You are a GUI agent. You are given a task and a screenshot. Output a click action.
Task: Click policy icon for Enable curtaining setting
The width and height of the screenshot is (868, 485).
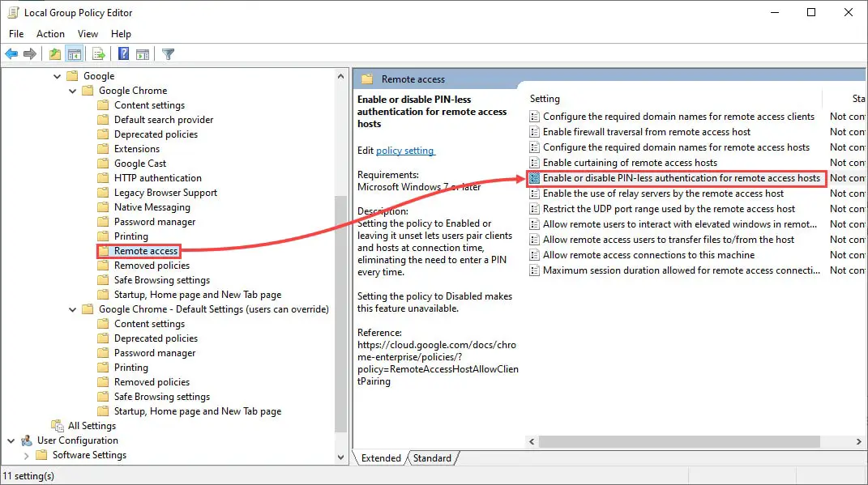tap(534, 163)
